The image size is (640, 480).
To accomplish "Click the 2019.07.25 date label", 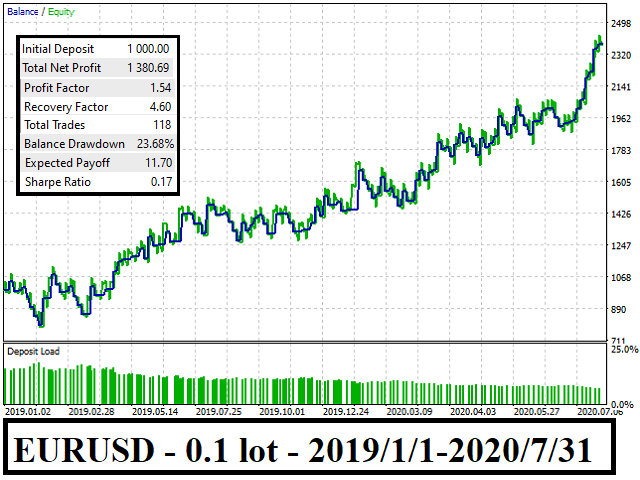I will (219, 411).
